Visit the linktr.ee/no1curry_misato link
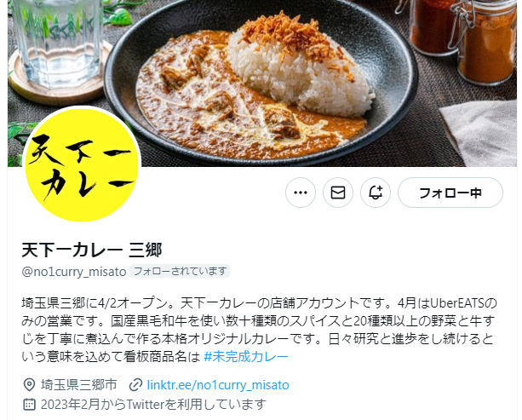The width and height of the screenshot is (522, 420). pos(218,385)
